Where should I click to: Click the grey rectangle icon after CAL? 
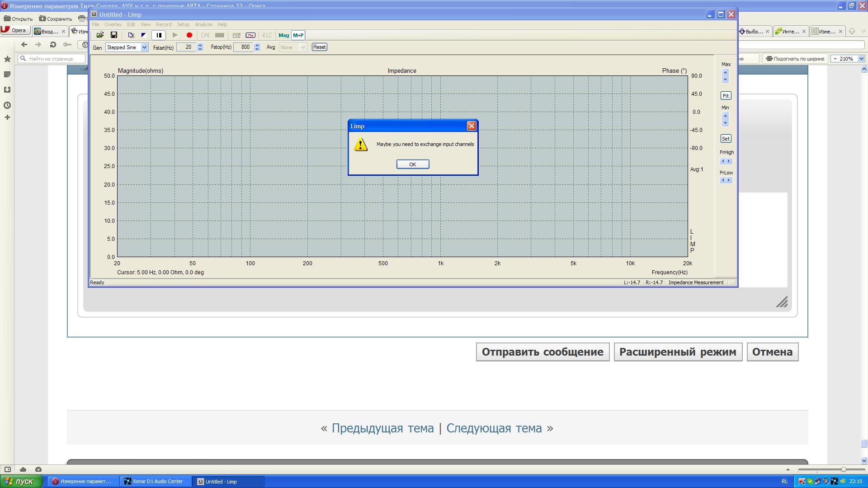point(220,35)
